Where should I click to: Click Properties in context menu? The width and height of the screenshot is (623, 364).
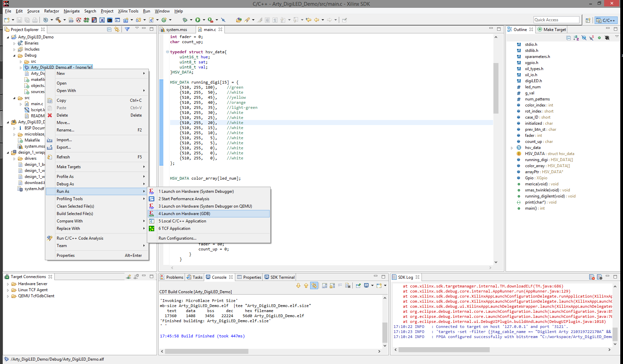pyautogui.click(x=97, y=255)
